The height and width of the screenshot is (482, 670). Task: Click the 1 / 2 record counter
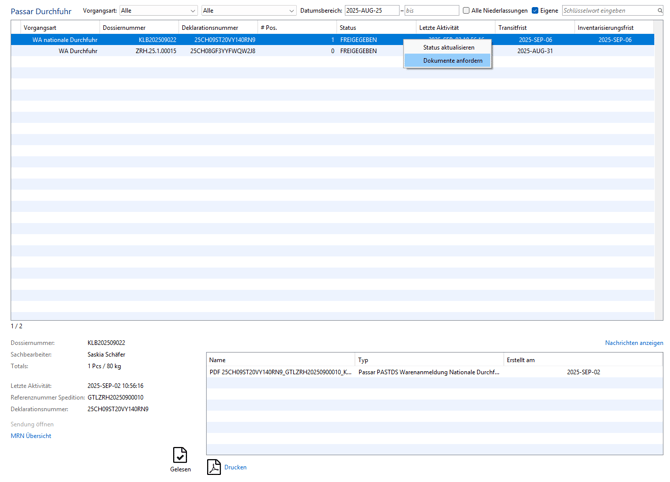pyautogui.click(x=16, y=326)
